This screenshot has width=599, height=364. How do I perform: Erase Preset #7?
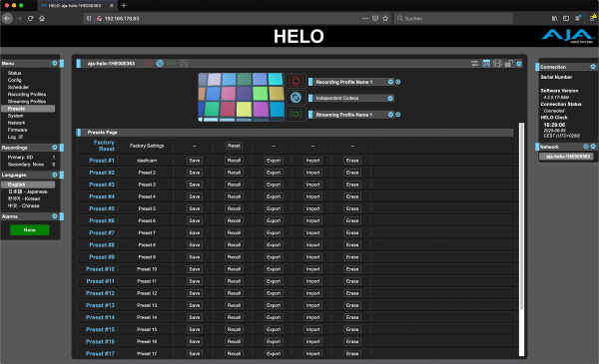352,232
